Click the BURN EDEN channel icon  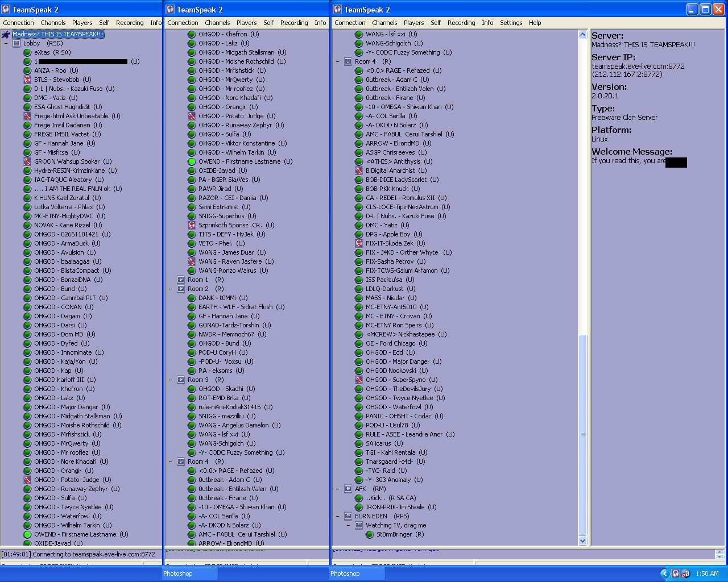[x=348, y=516]
